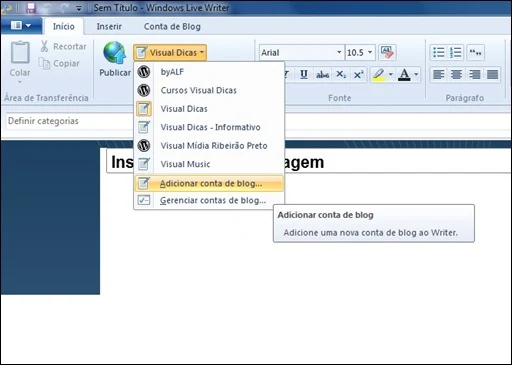This screenshot has height=365, width=512.
Task: Open the Colar paste options arrow
Action: coord(20,82)
